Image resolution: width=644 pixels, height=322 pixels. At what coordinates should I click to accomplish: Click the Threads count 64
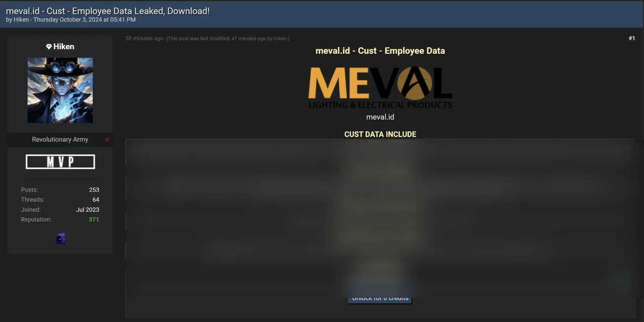(x=96, y=200)
